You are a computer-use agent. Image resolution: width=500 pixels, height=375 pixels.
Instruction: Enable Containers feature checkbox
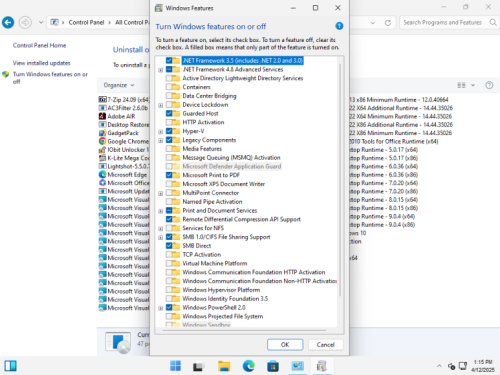(x=169, y=87)
